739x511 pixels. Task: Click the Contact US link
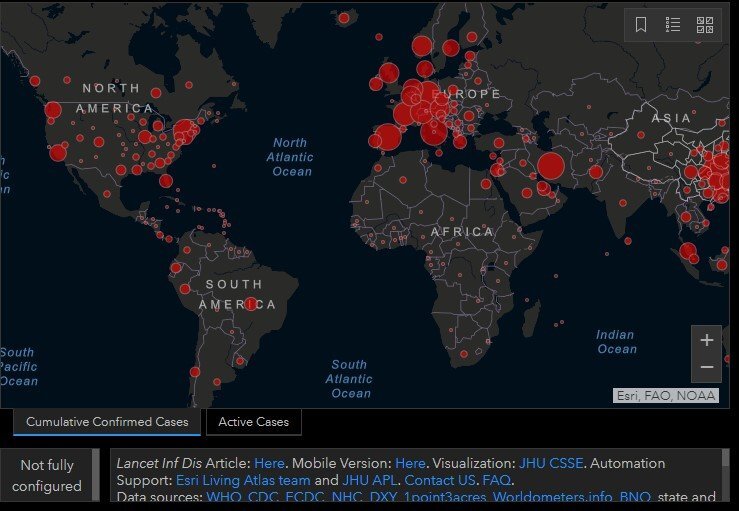(440, 480)
